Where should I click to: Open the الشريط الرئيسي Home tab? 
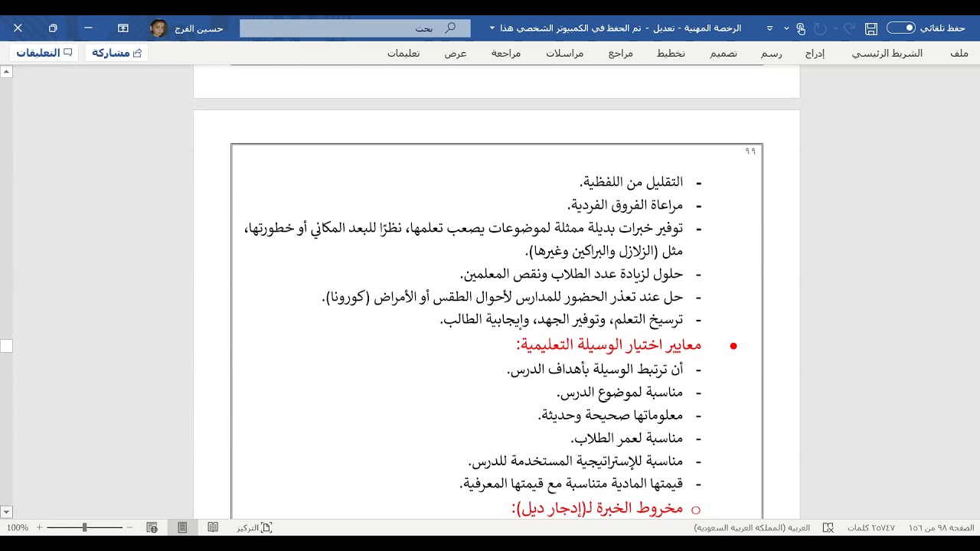click(887, 53)
